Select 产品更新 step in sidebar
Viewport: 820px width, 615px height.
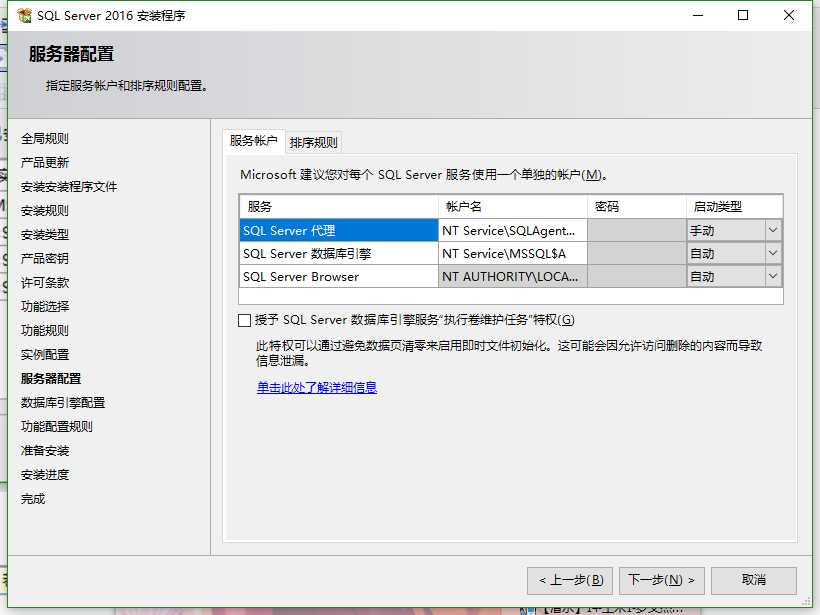coord(45,163)
